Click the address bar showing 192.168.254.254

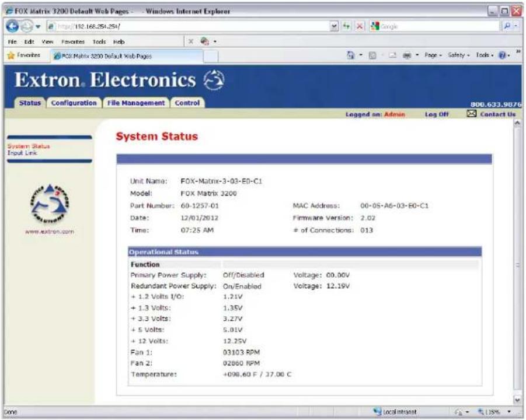click(188, 26)
